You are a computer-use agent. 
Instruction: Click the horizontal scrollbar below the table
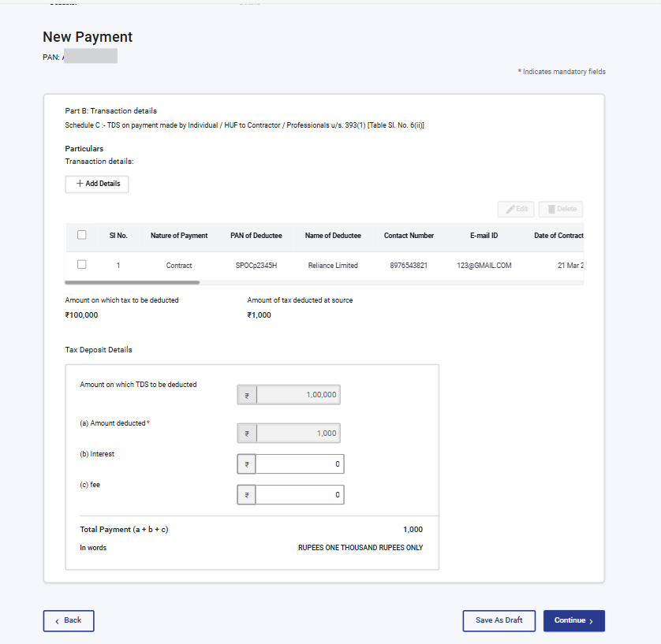(132, 281)
